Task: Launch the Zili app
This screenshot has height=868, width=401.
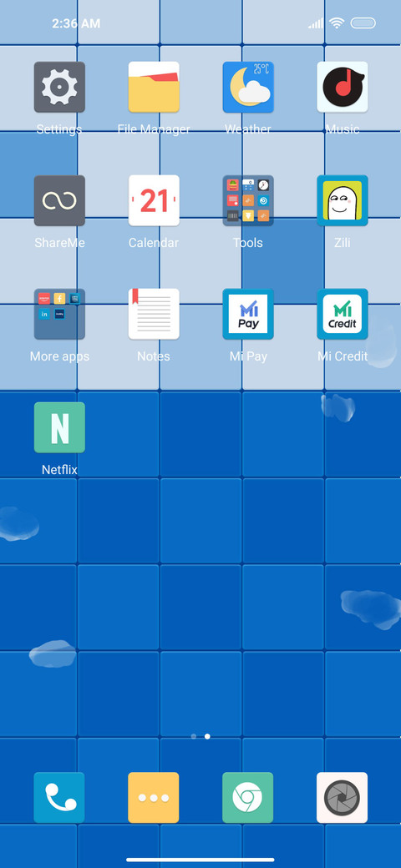Action: pyautogui.click(x=343, y=200)
